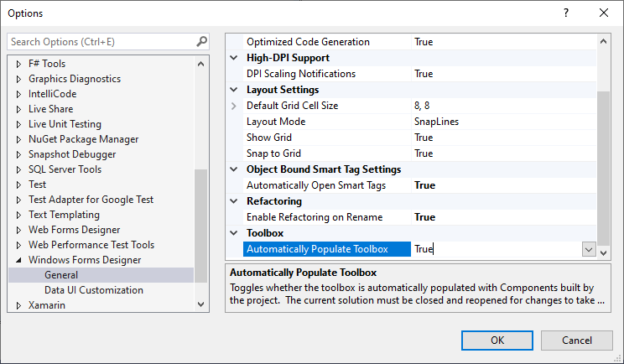Viewport: 624px width, 364px height.
Task: Collapse the Layout Settings category
Action: click(234, 90)
